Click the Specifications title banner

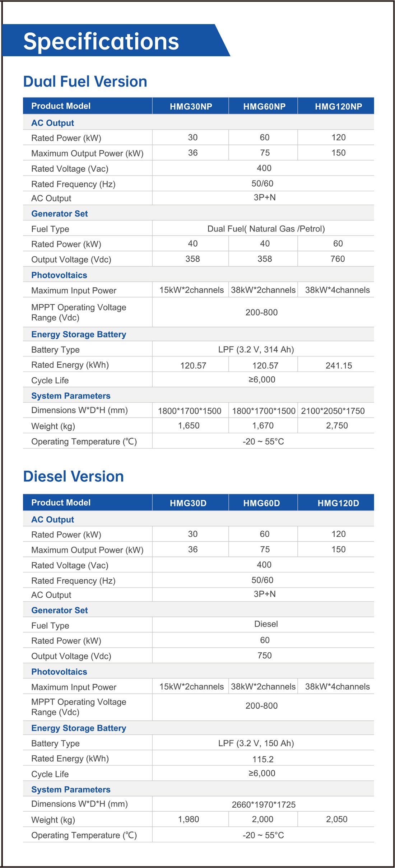click(x=101, y=41)
